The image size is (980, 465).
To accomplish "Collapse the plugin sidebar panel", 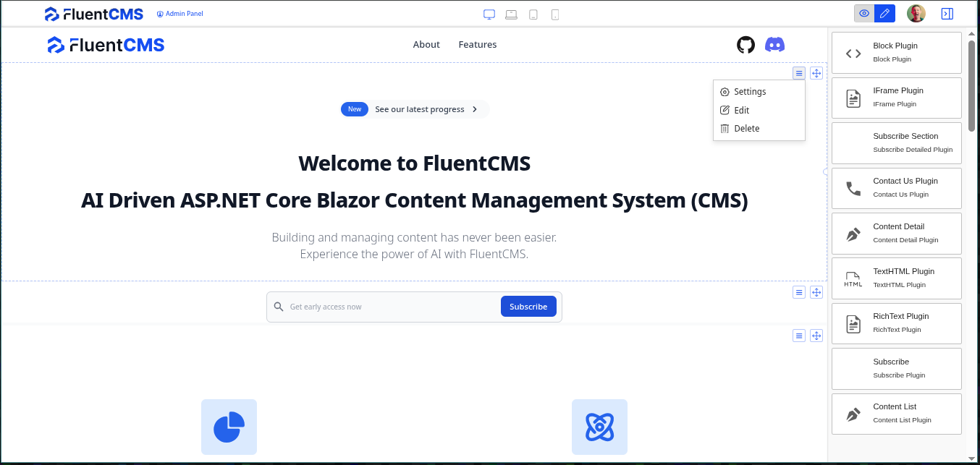I will pyautogui.click(x=947, y=14).
